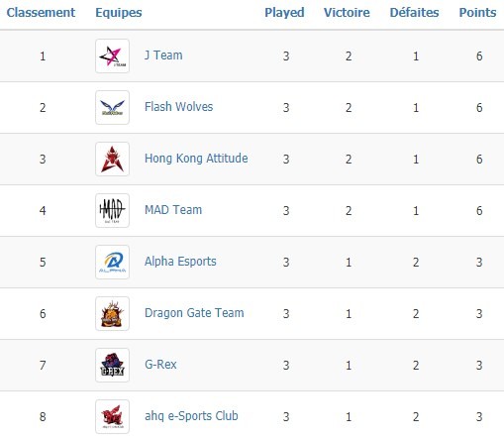Open the ahq e-Sports Club link
Image resolution: width=504 pixels, height=438 pixels.
click(191, 416)
